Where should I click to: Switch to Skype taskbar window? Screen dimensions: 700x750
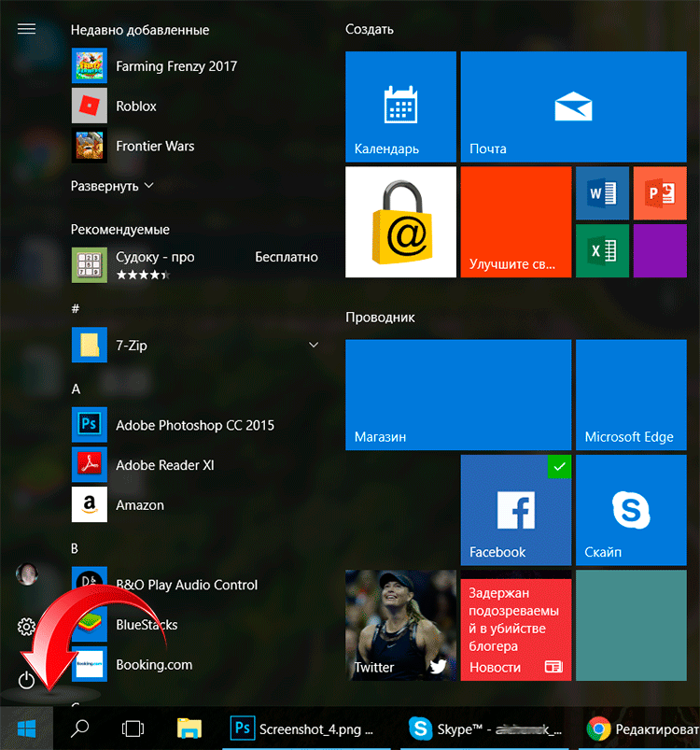pyautogui.click(x=485, y=729)
